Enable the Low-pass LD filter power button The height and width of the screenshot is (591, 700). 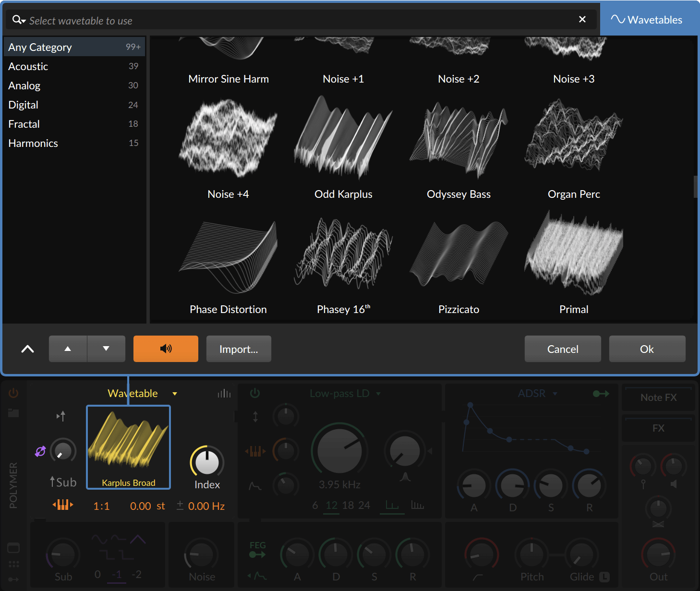255,393
